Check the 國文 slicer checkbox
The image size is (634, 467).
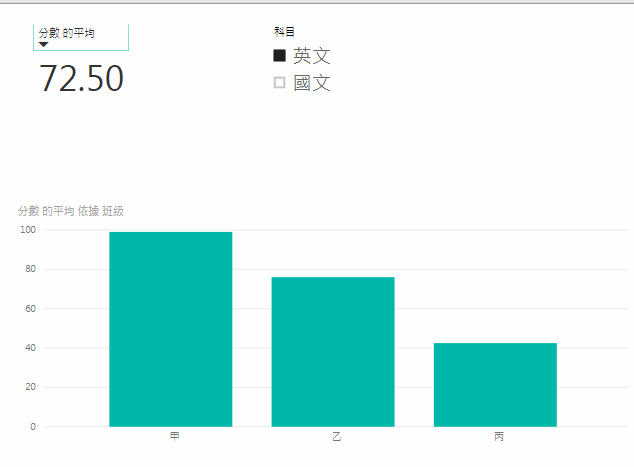click(279, 82)
